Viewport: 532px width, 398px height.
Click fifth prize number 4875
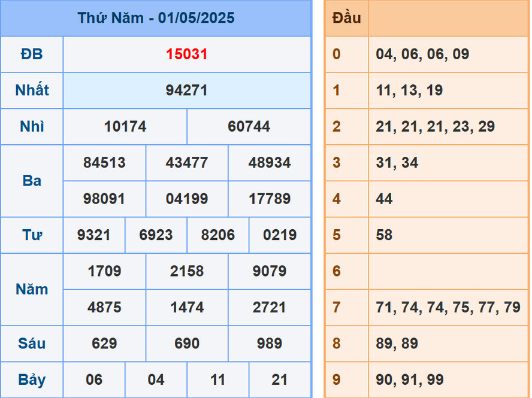tap(104, 308)
